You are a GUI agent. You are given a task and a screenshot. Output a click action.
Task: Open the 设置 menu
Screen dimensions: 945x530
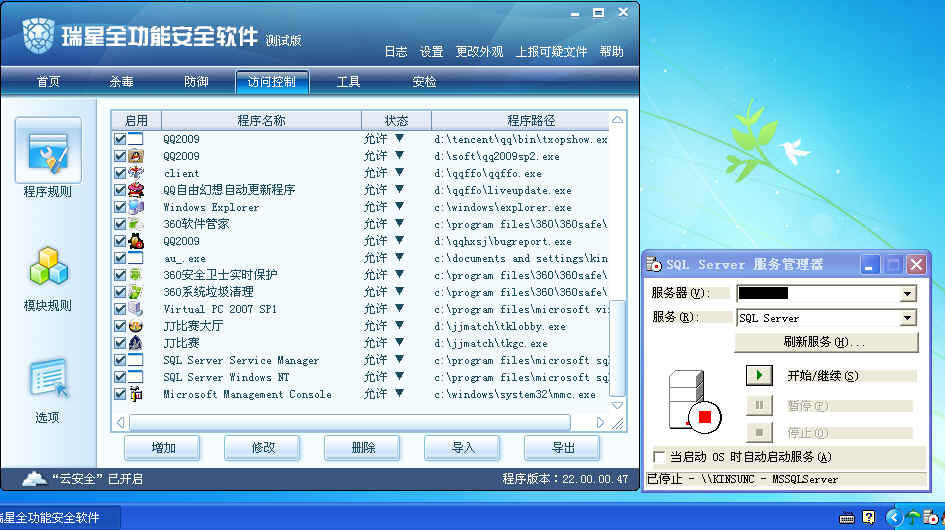coord(432,52)
